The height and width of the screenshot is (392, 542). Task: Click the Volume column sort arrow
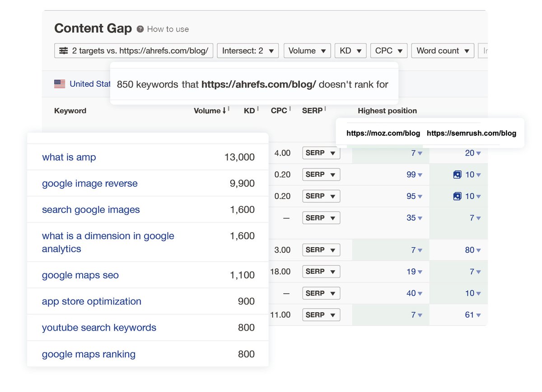click(x=224, y=111)
